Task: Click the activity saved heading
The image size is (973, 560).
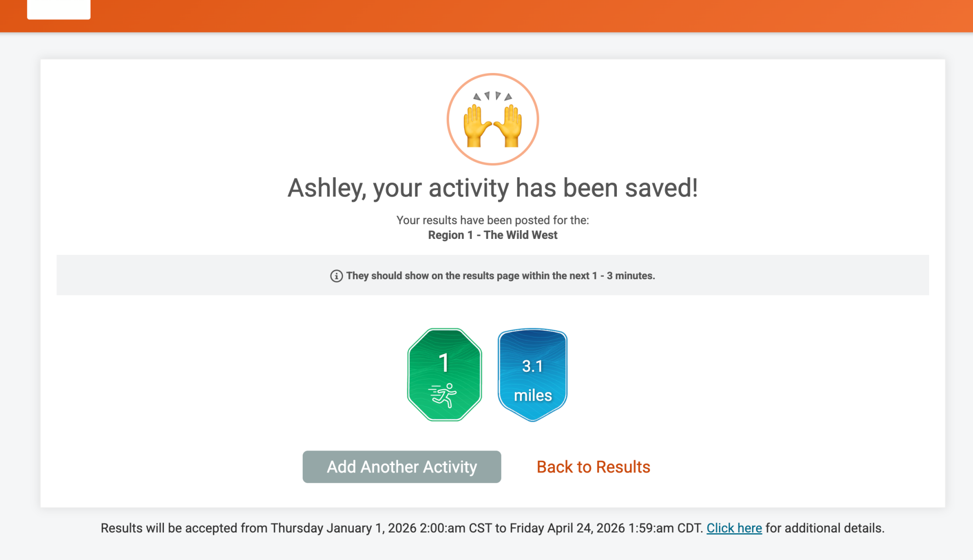Action: [x=492, y=188]
